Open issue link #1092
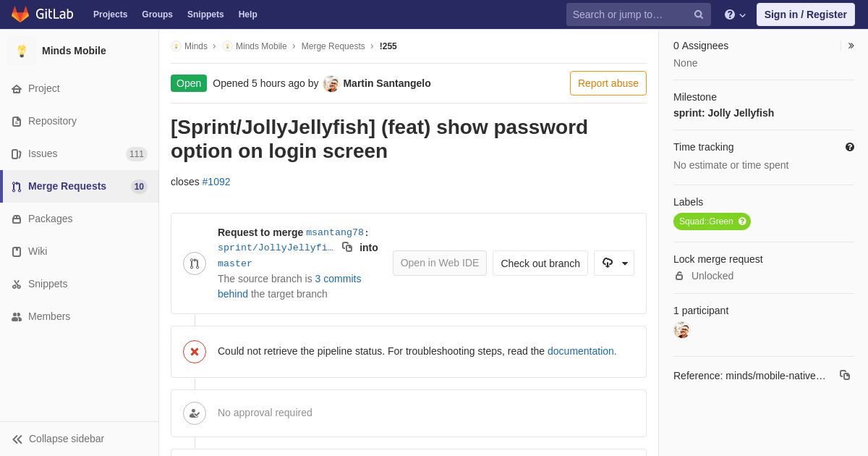The width and height of the screenshot is (868, 456). [x=216, y=182]
